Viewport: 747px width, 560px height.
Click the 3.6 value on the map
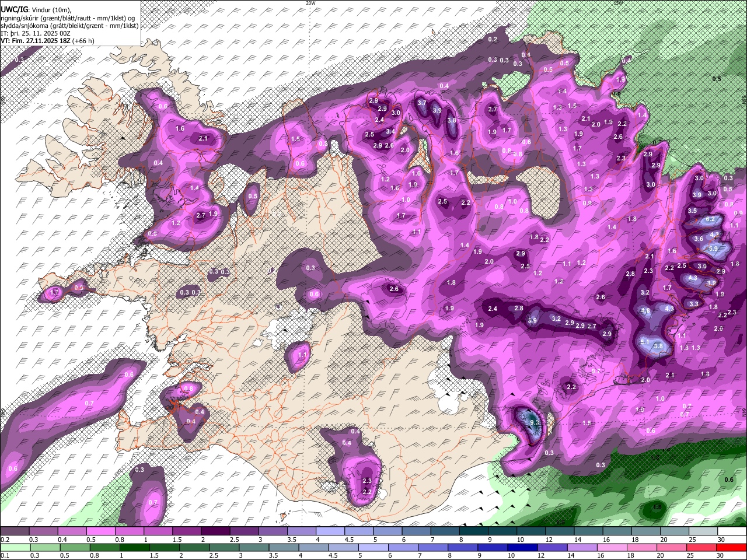pos(699,239)
